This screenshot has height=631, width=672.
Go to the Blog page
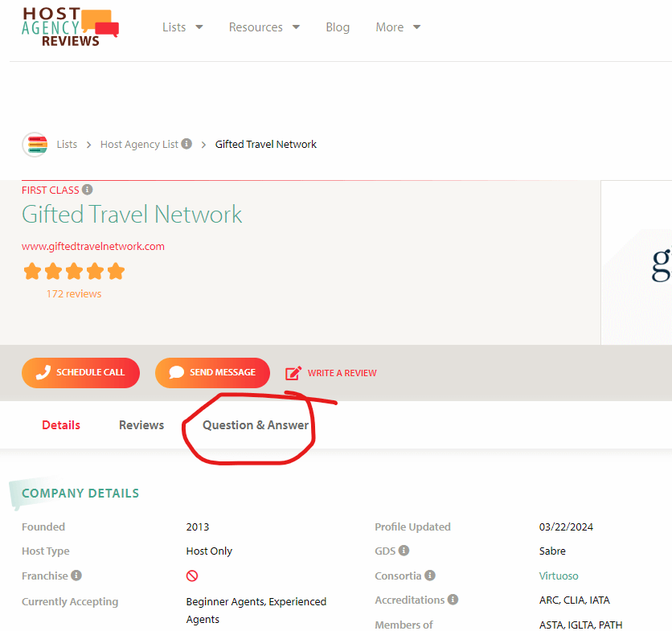click(x=338, y=27)
